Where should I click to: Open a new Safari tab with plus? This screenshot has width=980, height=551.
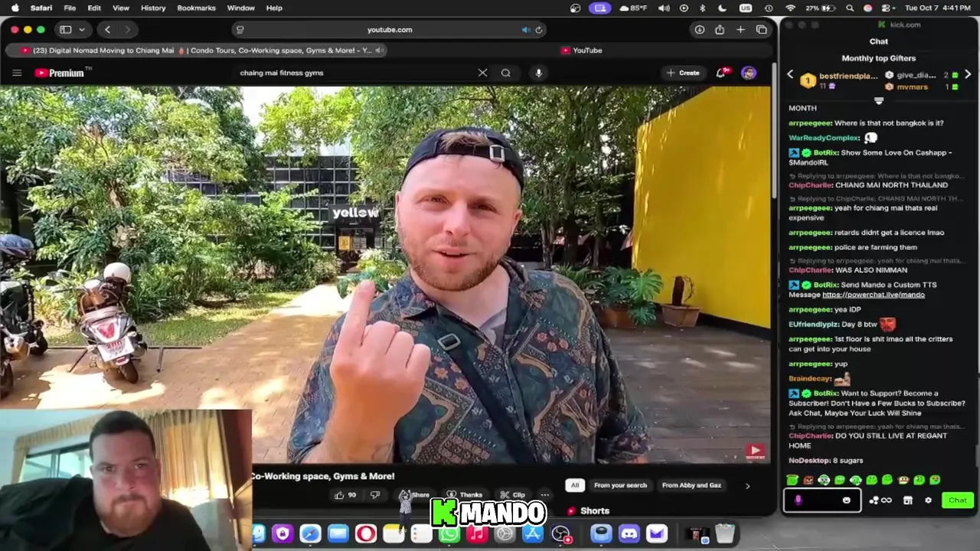(x=740, y=30)
